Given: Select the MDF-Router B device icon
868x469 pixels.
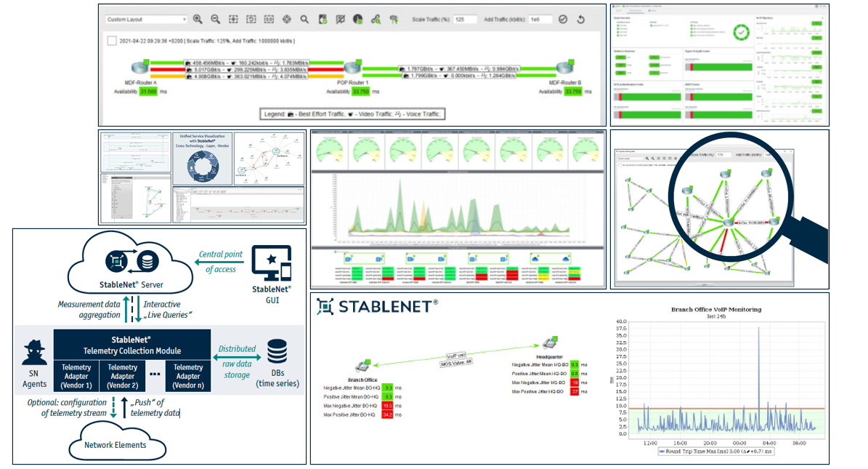Looking at the screenshot, I should tap(565, 67).
